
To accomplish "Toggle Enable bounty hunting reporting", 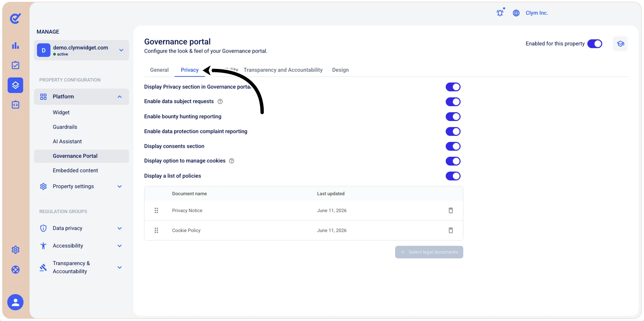I will 453,117.
